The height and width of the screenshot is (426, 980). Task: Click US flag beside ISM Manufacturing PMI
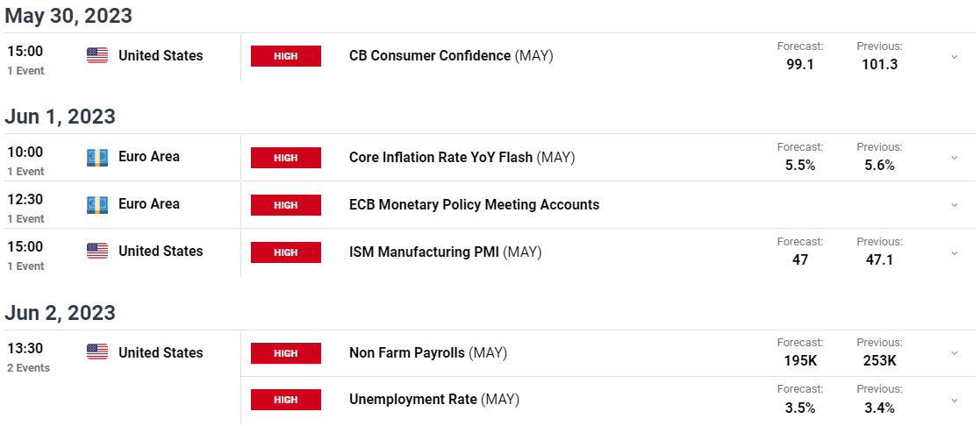97,251
